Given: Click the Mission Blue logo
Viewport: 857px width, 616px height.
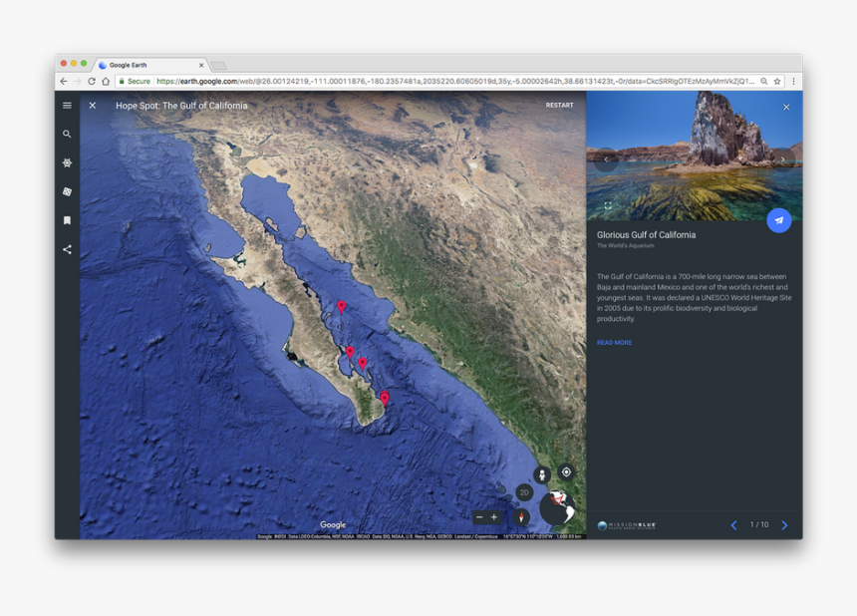Looking at the screenshot, I should (627, 525).
